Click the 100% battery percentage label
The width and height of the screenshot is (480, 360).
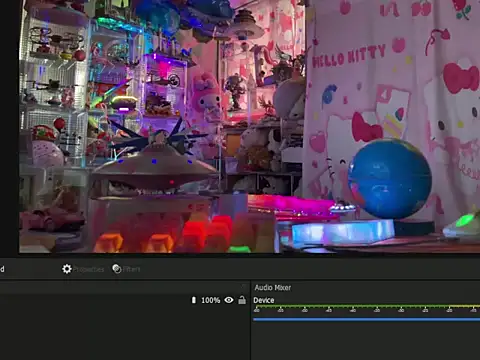[x=211, y=300]
